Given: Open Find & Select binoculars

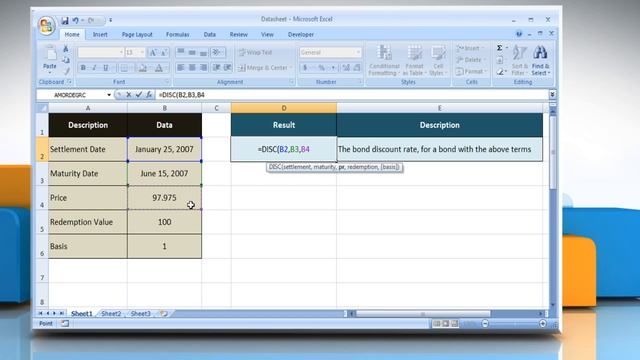Looking at the screenshot, I should [540, 60].
